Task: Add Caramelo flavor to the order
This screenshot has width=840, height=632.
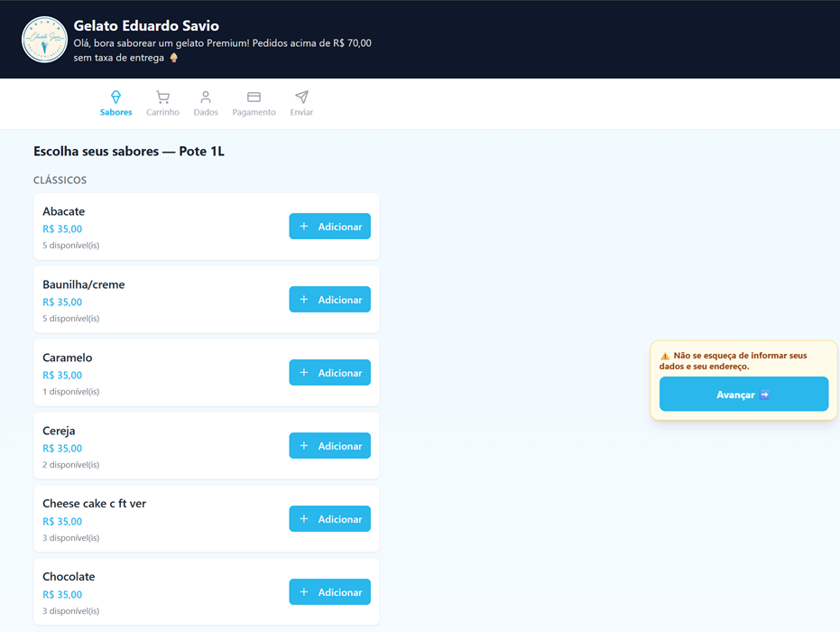Action: point(330,373)
